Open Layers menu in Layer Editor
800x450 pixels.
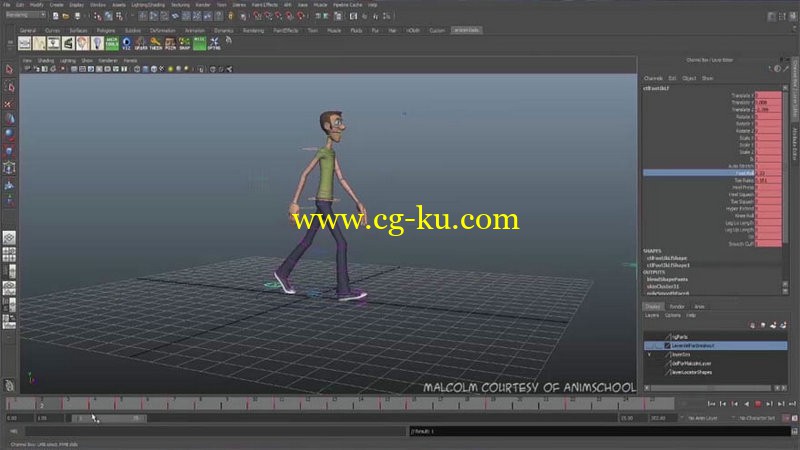[652, 315]
